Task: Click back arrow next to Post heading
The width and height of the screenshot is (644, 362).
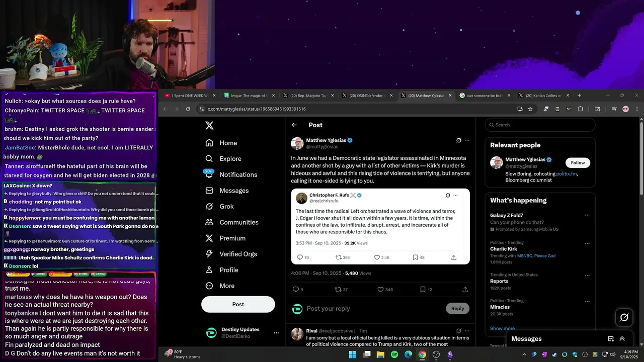Action: pos(294,125)
